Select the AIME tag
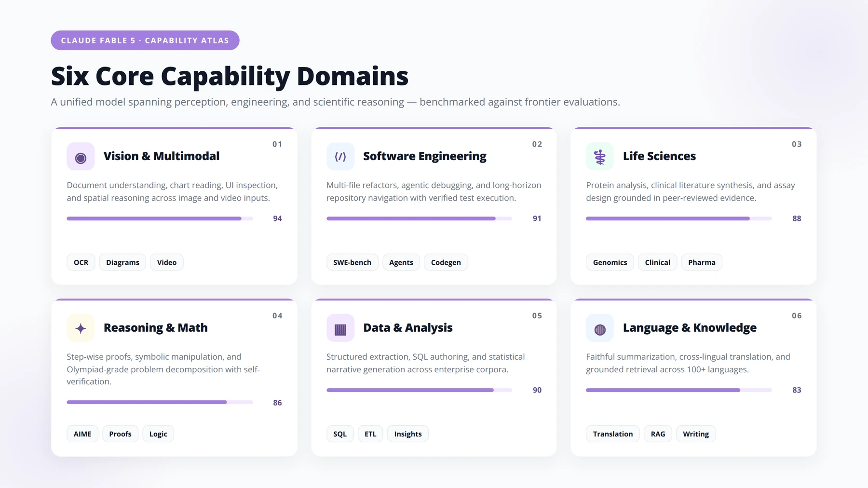This screenshot has width=868, height=488. pos(82,434)
